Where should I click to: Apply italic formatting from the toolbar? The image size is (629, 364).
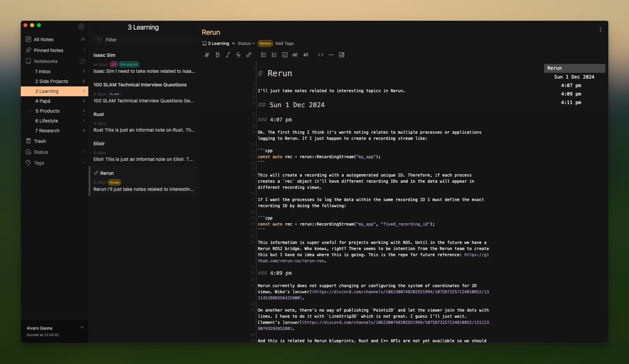point(228,54)
